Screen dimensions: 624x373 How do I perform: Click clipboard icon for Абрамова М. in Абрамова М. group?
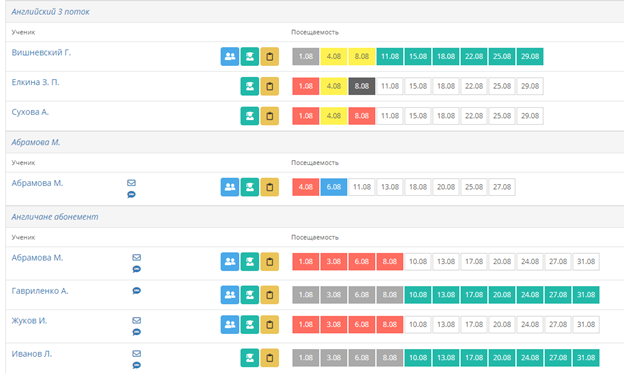269,187
